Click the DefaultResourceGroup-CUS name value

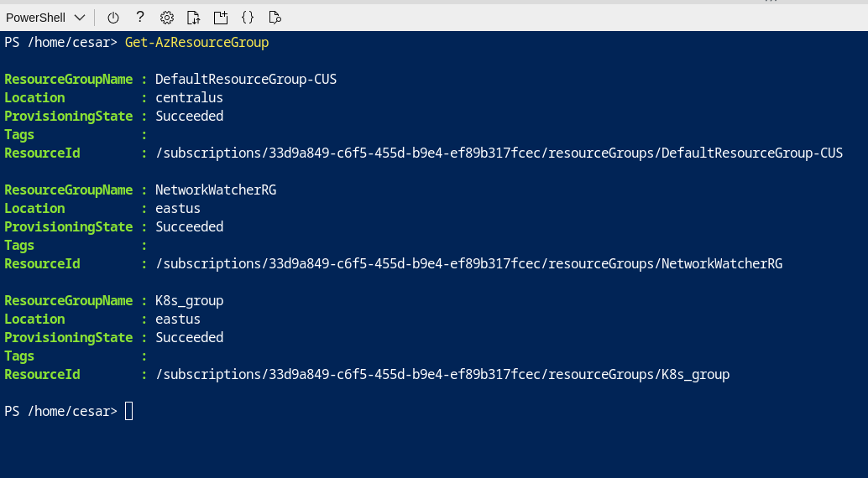[246, 79]
